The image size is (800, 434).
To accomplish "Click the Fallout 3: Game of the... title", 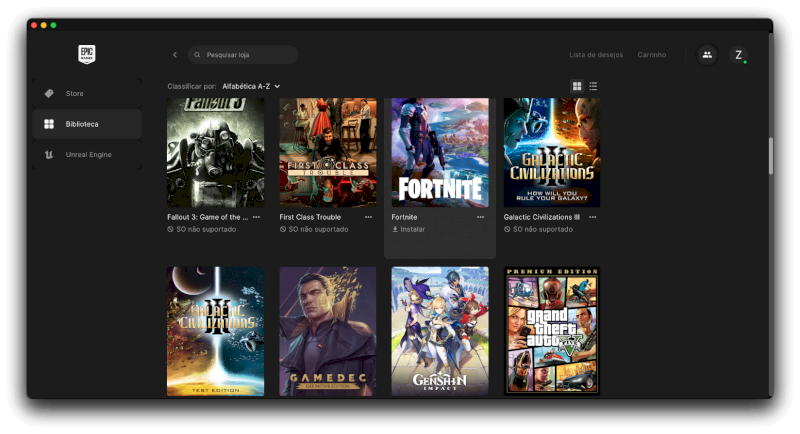I will (x=208, y=217).
